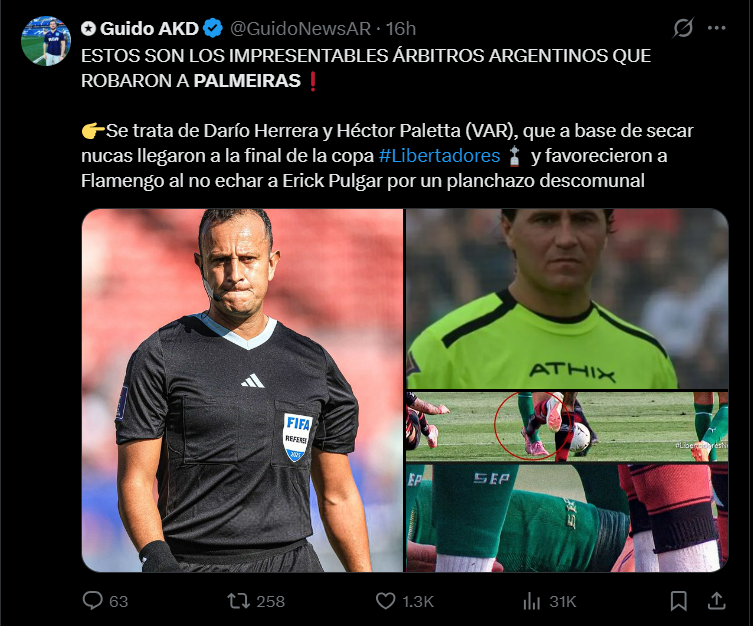
Task: Click the 1.3K likes count
Action: point(418,602)
